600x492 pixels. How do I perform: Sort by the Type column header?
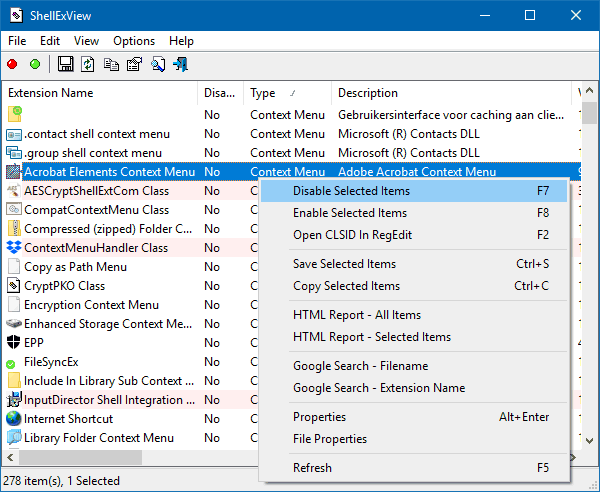coord(287,93)
